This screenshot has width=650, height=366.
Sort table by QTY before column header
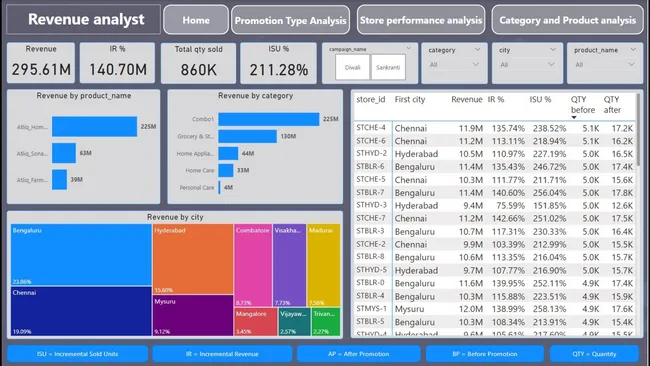pyautogui.click(x=583, y=104)
